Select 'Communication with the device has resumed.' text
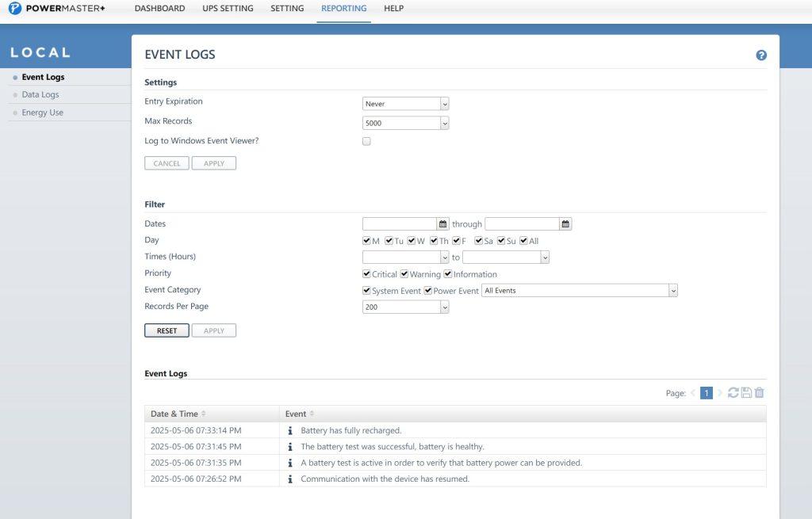Screen dimensions: 812x519 [385, 479]
